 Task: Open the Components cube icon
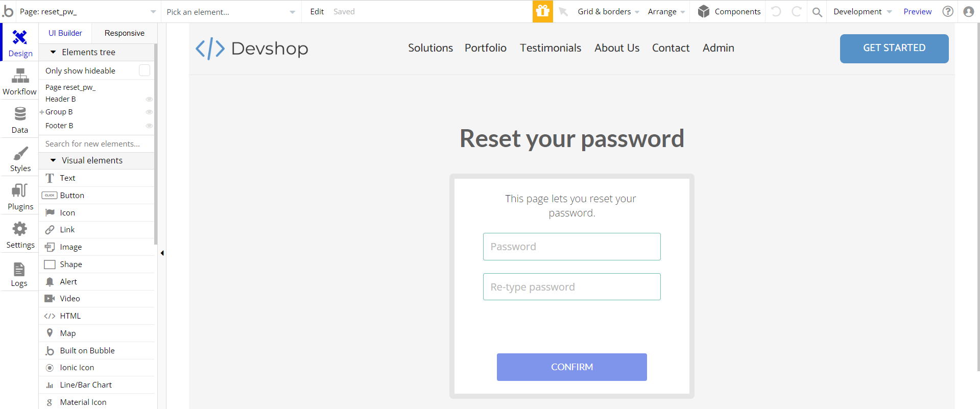[x=704, y=11]
